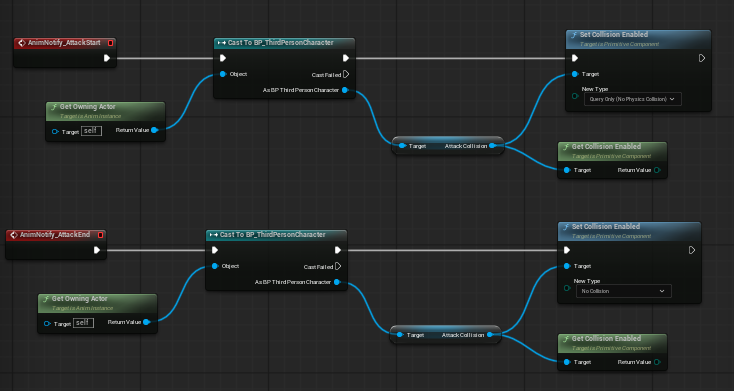Click the upper Set Collision Enabled New Type pin
The image size is (734, 391).
(x=575, y=96)
